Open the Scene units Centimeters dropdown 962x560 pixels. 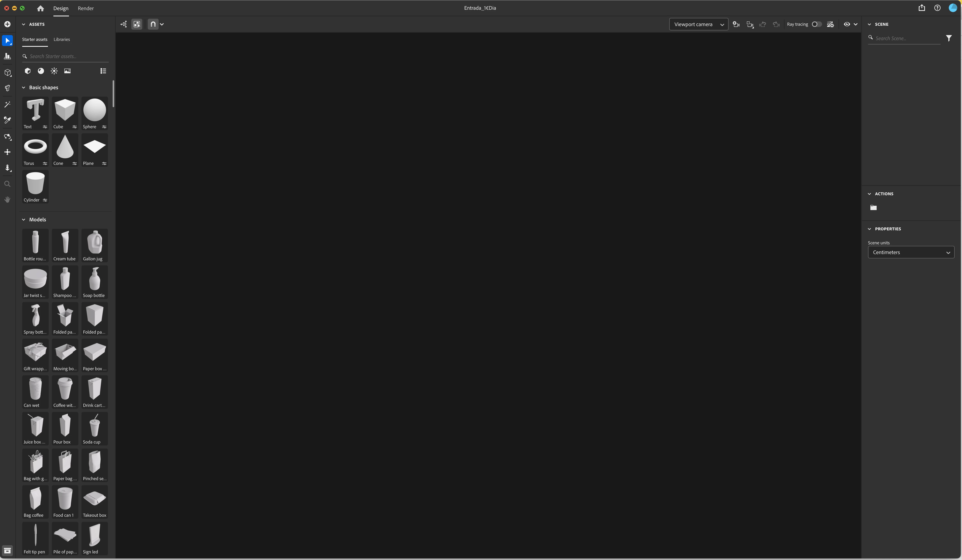pyautogui.click(x=911, y=252)
